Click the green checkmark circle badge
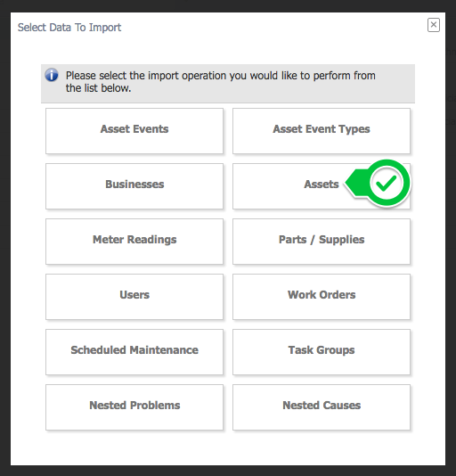Image resolution: width=456 pixels, height=476 pixels. pos(387,183)
